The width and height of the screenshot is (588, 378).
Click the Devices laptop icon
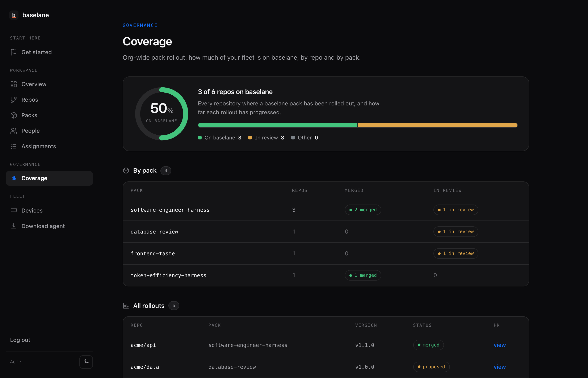(13, 211)
